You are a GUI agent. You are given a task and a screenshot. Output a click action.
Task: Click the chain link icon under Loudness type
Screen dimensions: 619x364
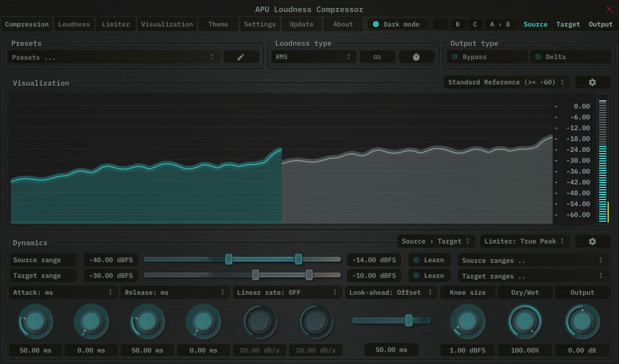tap(377, 57)
